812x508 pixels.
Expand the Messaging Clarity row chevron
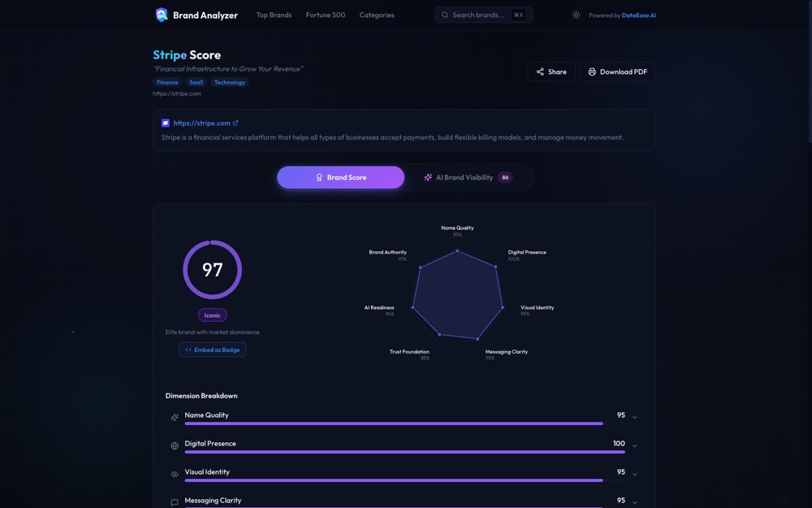click(x=634, y=502)
